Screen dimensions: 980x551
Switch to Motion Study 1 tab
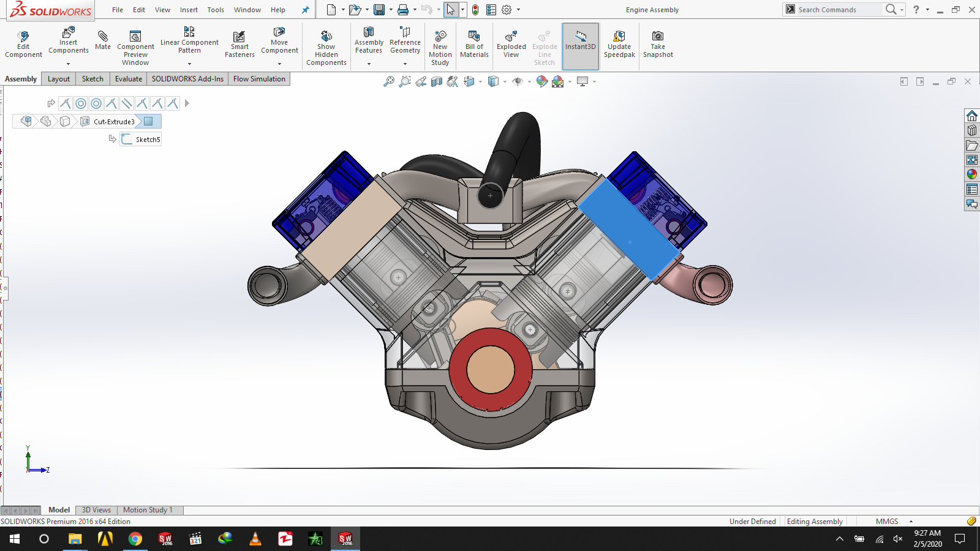click(148, 510)
